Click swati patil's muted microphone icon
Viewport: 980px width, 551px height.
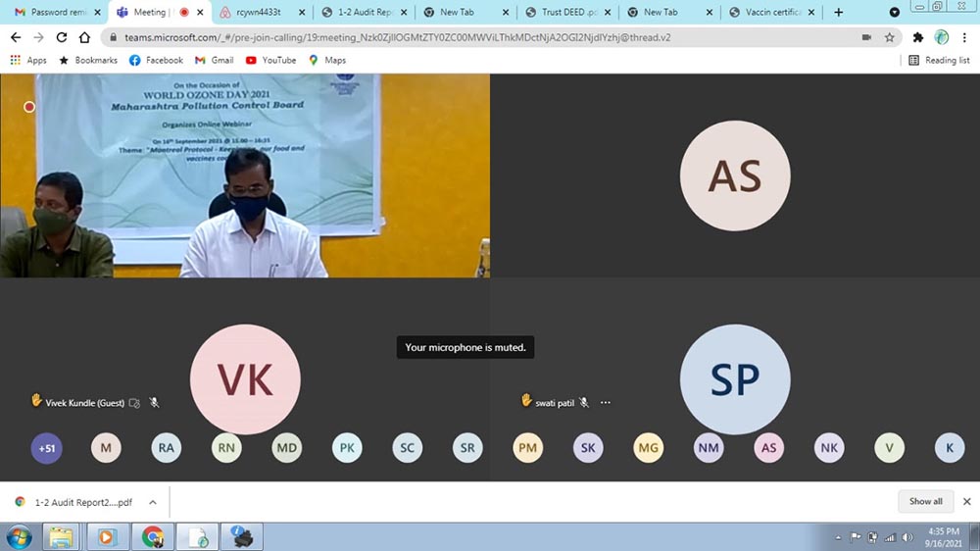584,402
